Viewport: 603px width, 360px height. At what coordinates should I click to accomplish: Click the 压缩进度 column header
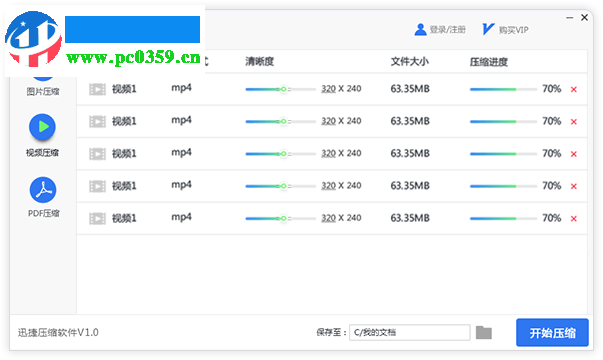pyautogui.click(x=488, y=62)
